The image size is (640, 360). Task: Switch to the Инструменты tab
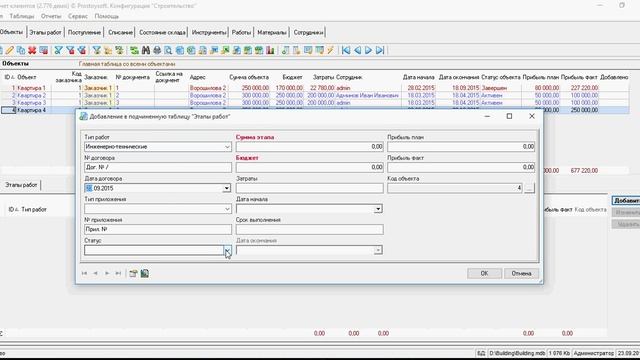[209, 32]
